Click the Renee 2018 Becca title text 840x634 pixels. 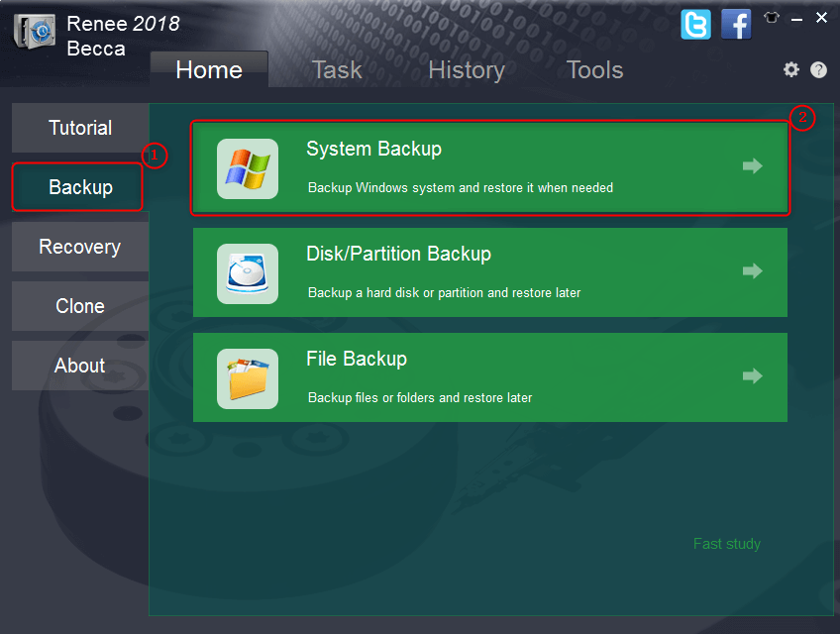[x=123, y=36]
